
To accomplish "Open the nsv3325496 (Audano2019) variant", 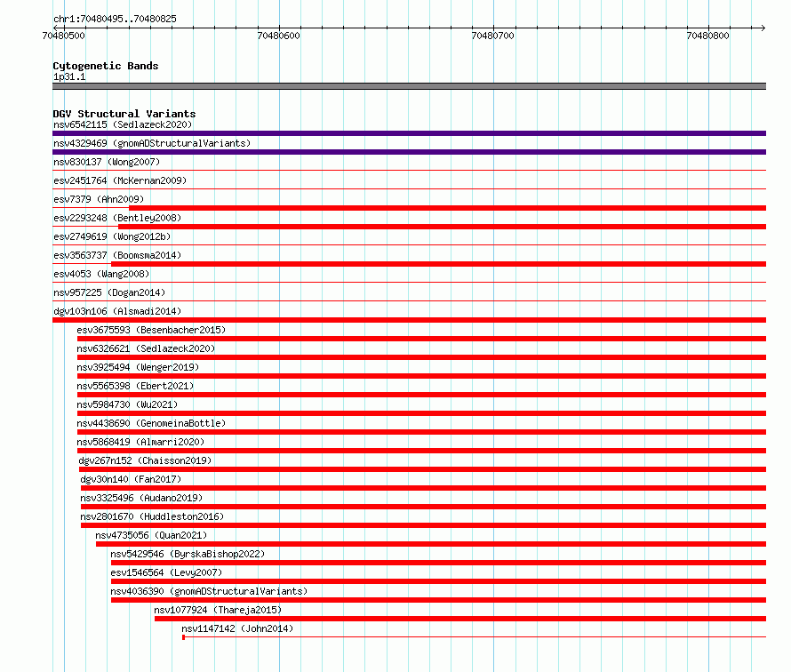I will click(x=141, y=498).
